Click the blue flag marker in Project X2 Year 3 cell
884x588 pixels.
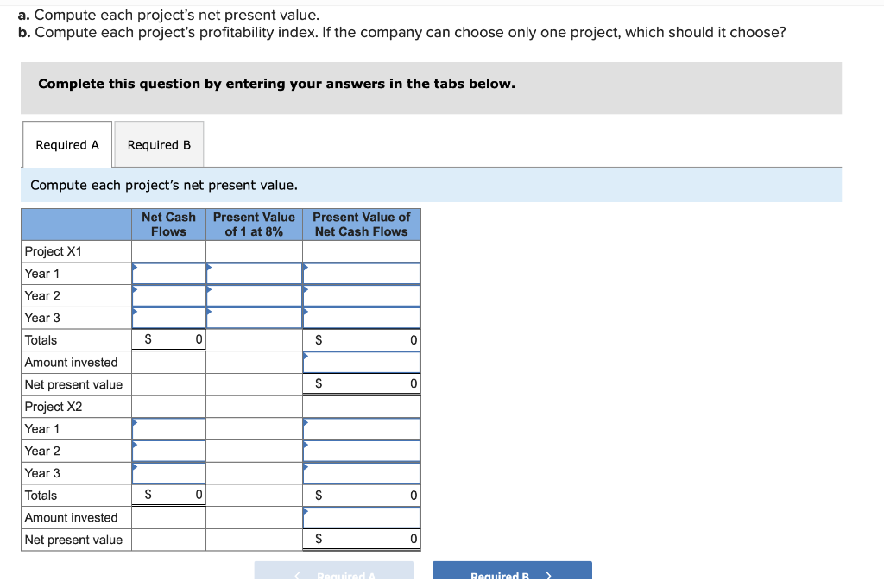tap(134, 468)
